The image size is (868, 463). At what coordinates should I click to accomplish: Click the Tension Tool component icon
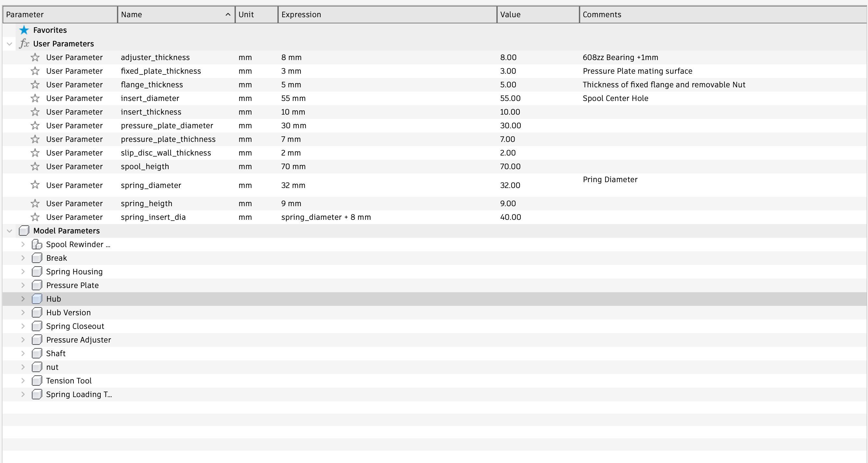pyautogui.click(x=37, y=381)
